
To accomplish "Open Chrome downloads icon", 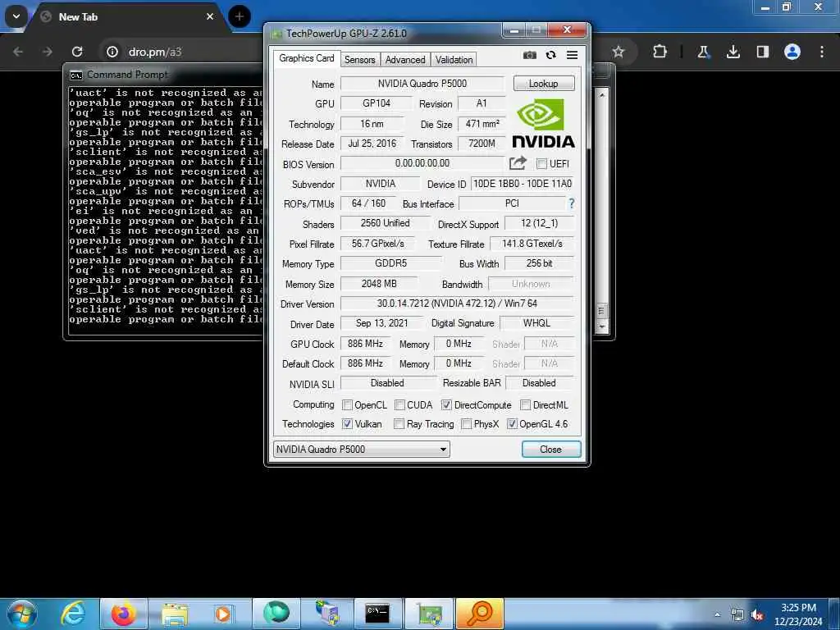I will (x=733, y=52).
